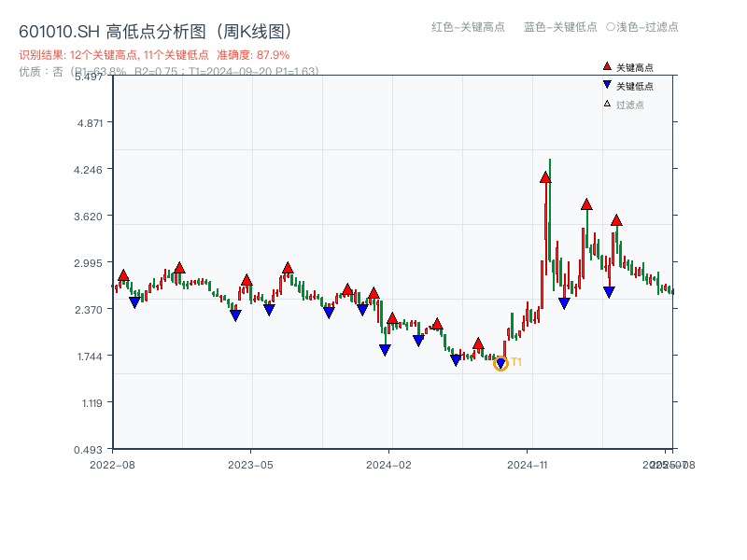The width and height of the screenshot is (747, 560).
Task: Click the red high triangle just before T1
Action: [x=478, y=343]
